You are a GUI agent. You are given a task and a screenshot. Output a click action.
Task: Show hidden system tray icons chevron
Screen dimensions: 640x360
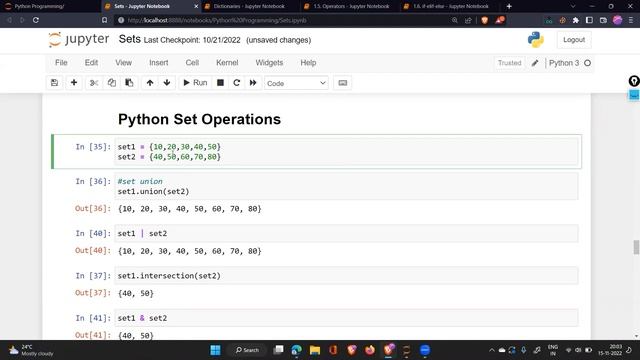[x=491, y=350]
